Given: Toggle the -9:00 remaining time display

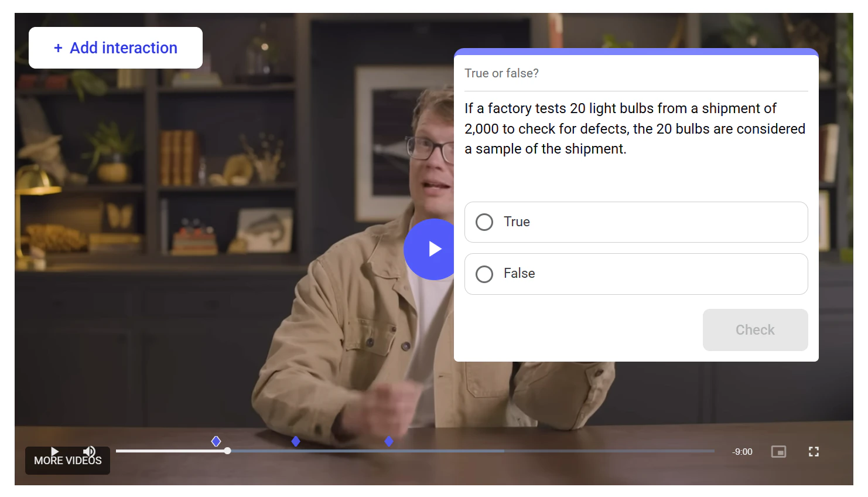Looking at the screenshot, I should pos(742,452).
